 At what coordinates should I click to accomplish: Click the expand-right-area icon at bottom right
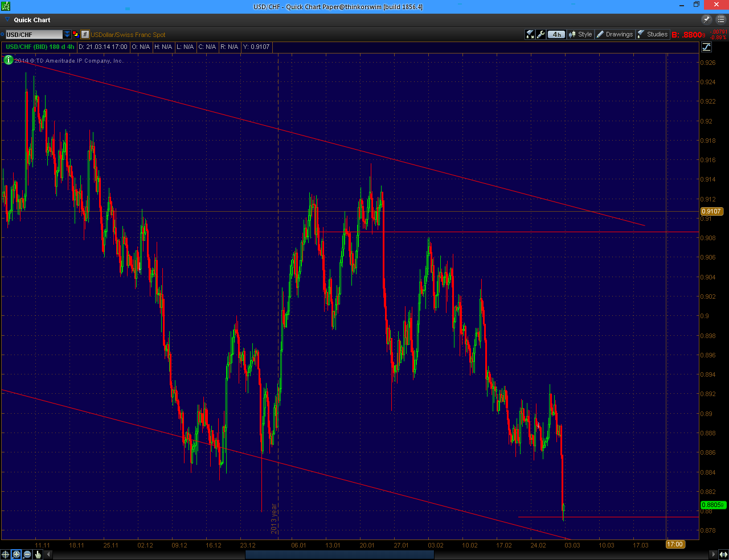click(723, 554)
